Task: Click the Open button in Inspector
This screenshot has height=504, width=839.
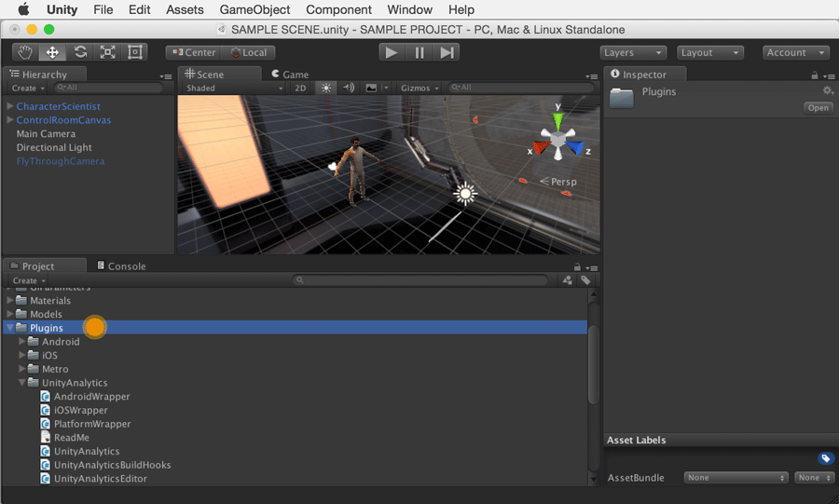Action: pyautogui.click(x=818, y=108)
